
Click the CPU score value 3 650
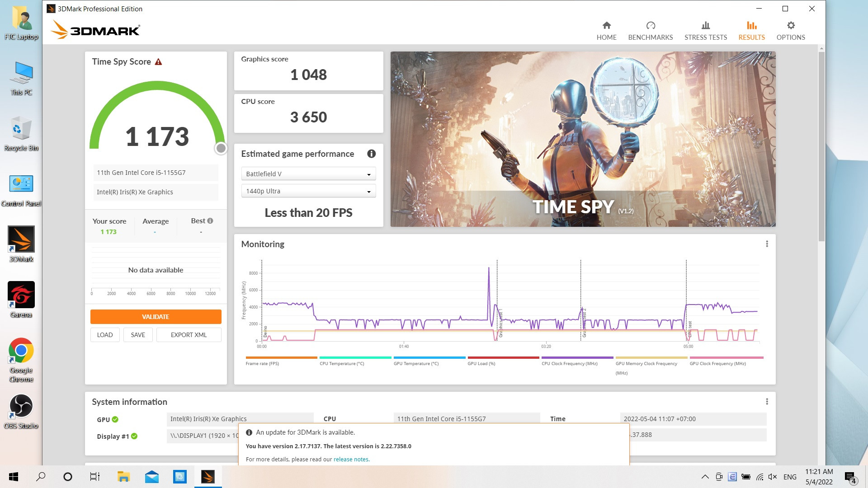(308, 117)
